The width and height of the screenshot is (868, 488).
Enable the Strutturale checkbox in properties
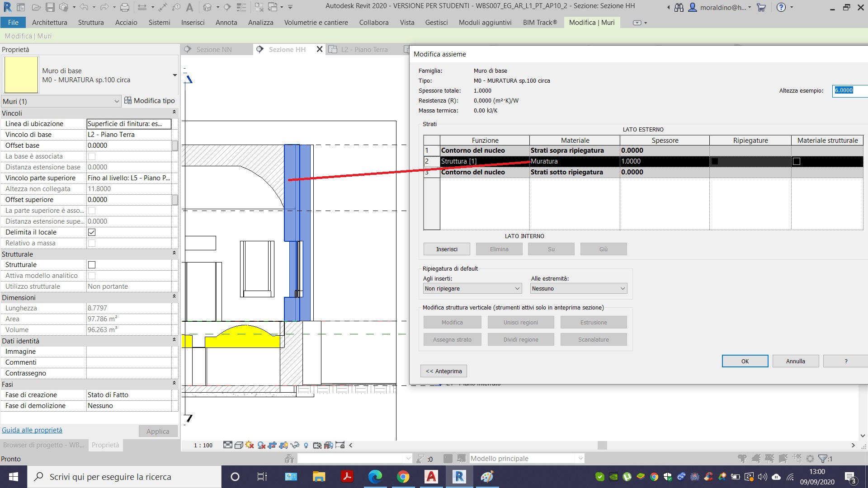pyautogui.click(x=92, y=265)
